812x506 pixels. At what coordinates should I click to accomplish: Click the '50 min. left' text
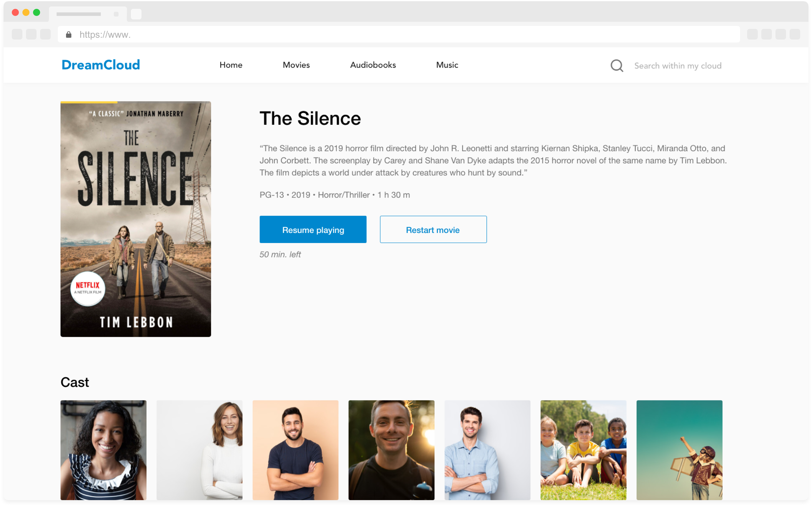pos(280,254)
